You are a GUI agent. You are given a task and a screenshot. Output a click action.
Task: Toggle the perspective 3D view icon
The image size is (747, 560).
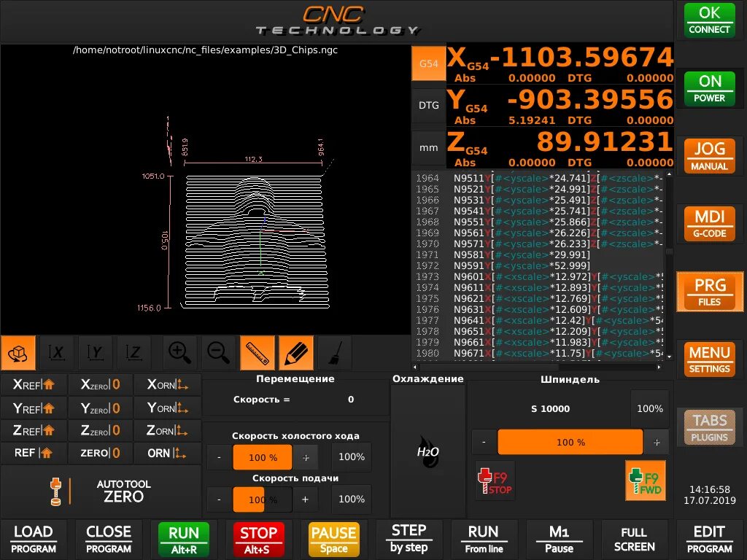(18, 353)
